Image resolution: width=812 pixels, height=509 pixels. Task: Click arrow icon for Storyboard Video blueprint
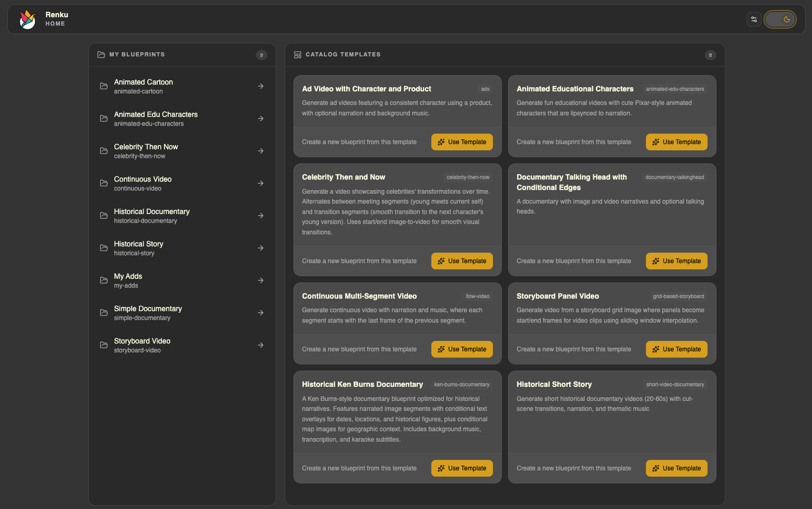[260, 345]
